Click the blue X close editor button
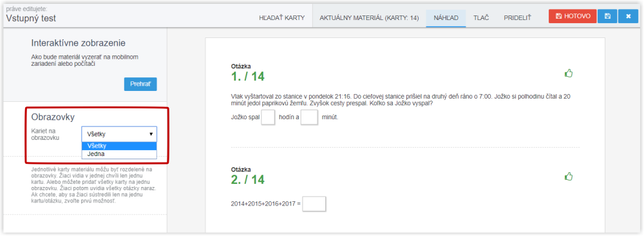644x236 pixels. (628, 17)
